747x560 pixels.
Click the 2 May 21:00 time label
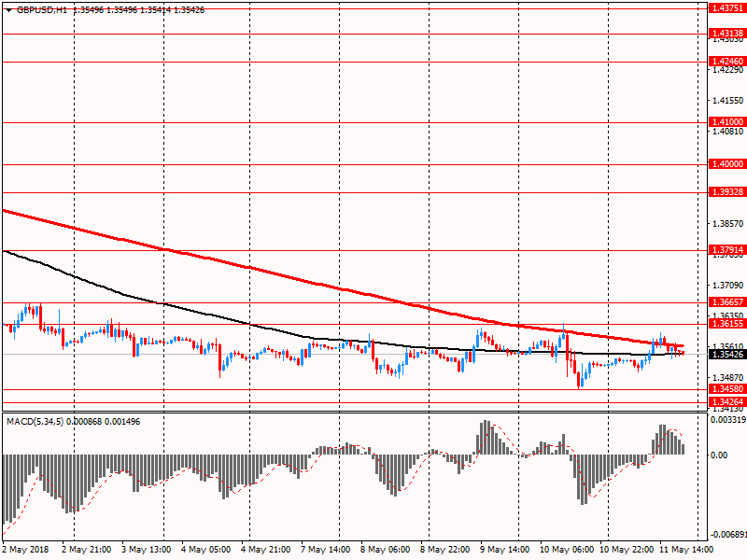86,550
